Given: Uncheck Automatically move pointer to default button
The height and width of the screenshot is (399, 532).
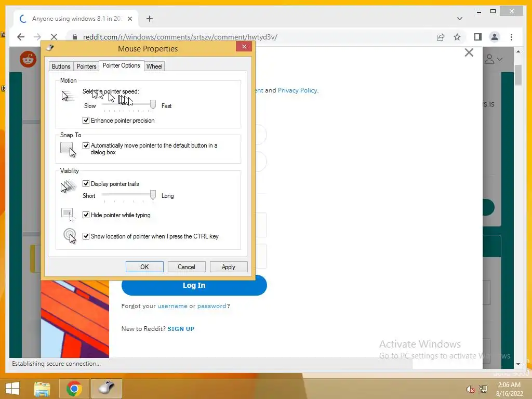Looking at the screenshot, I should pyautogui.click(x=86, y=145).
